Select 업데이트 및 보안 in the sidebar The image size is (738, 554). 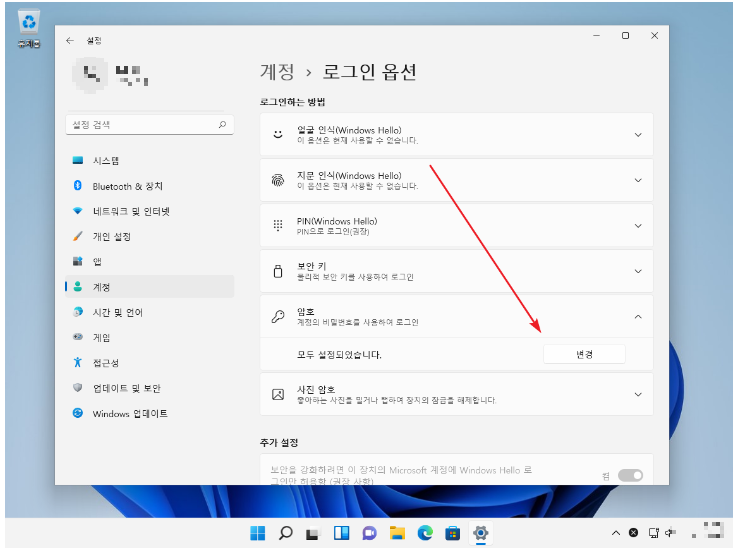[150, 388]
